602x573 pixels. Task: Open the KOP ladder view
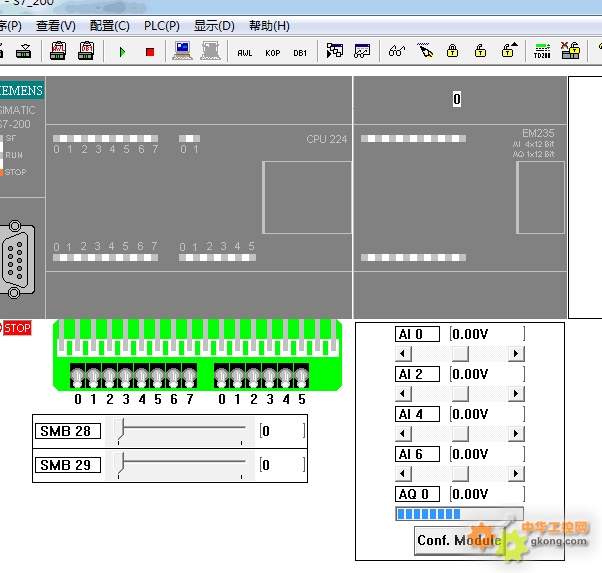click(x=273, y=53)
